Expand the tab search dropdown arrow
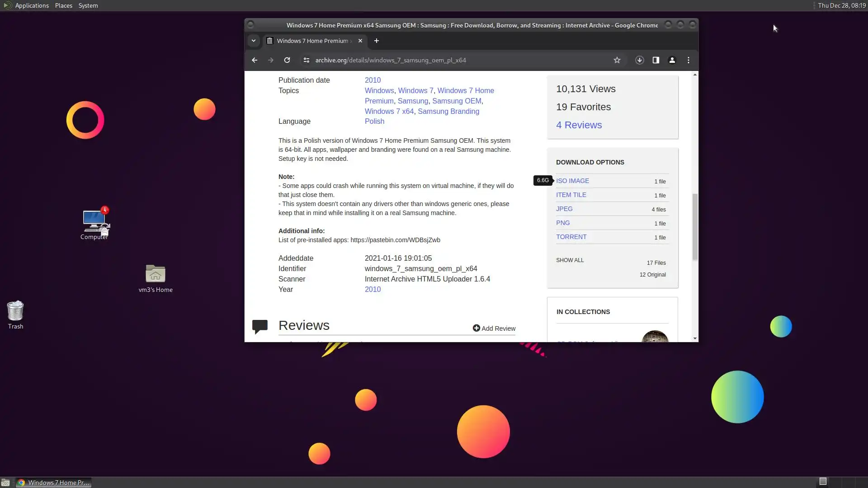This screenshot has height=488, width=868. pos(254,41)
